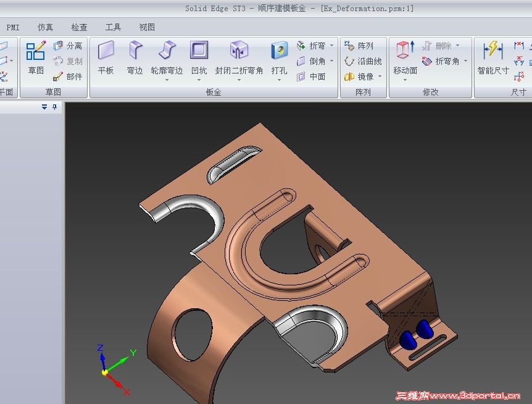
Task: Select the 弯边 flange tool
Action: [135, 57]
